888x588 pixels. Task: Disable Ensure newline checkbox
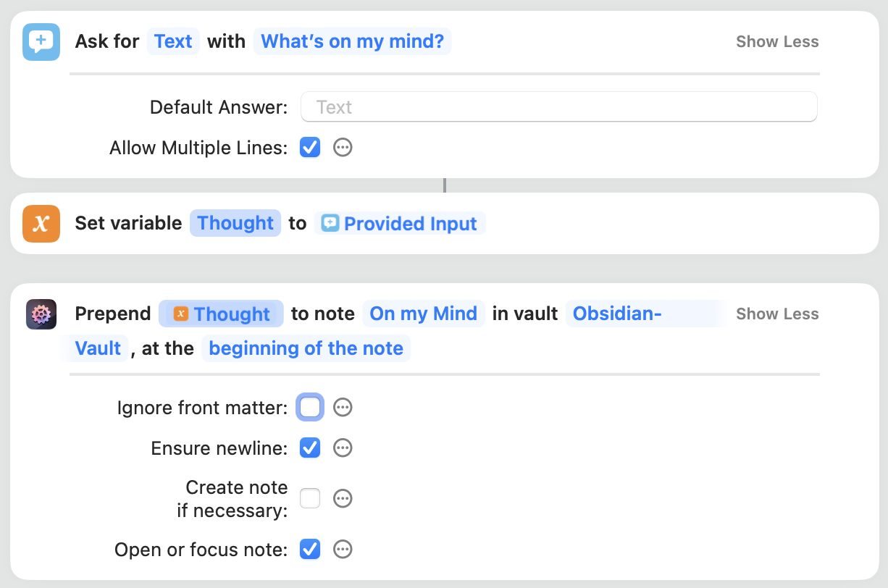[310, 448]
